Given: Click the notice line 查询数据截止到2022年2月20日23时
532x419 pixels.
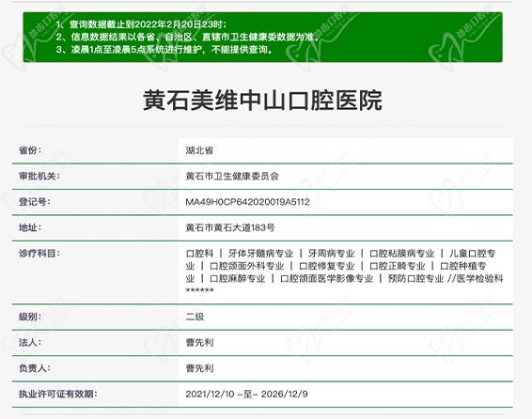Looking at the screenshot, I should [x=142, y=24].
